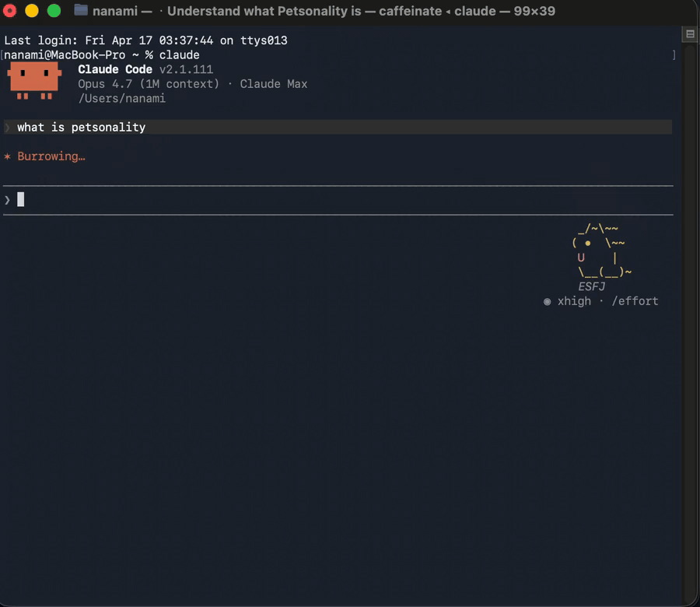Click the circle indicator next to xhigh

tap(547, 301)
